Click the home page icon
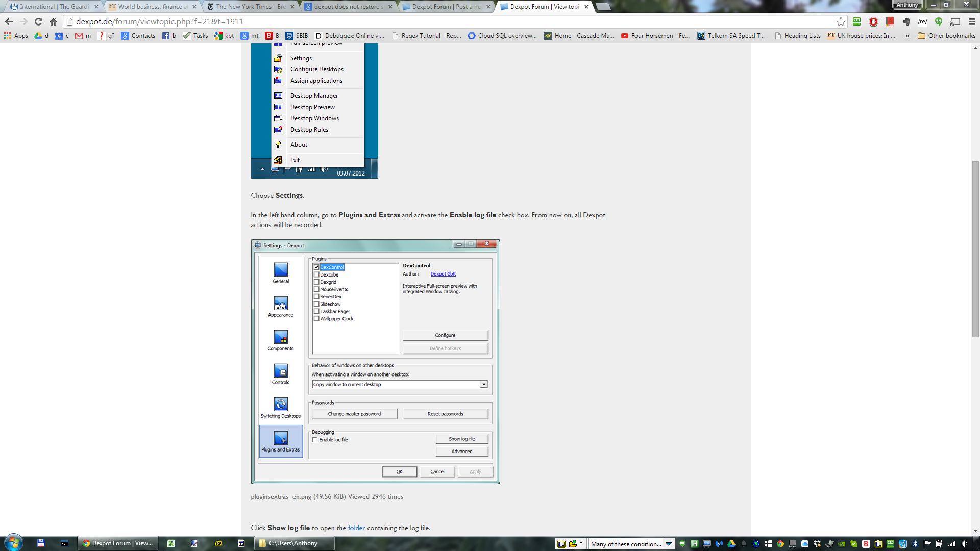 click(x=53, y=21)
